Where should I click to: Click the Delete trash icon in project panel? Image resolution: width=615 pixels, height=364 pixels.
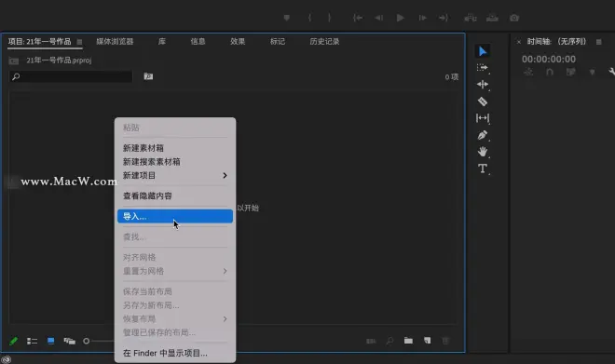[x=445, y=341]
